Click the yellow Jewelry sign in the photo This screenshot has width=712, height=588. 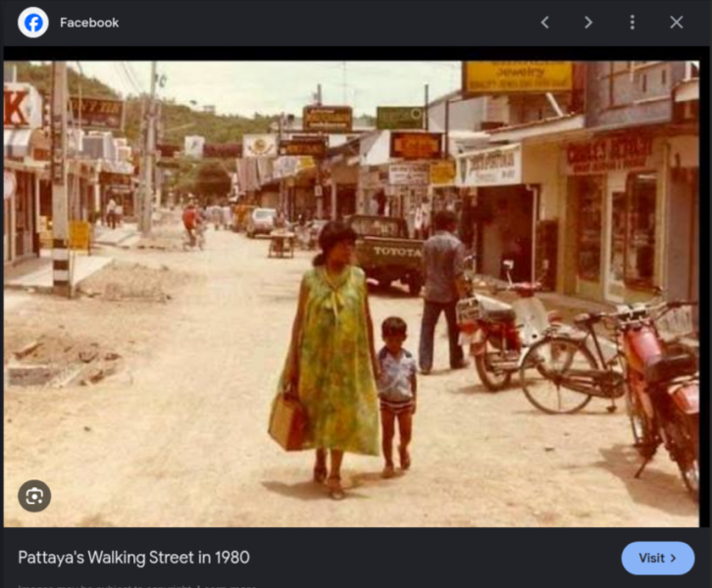click(x=518, y=77)
